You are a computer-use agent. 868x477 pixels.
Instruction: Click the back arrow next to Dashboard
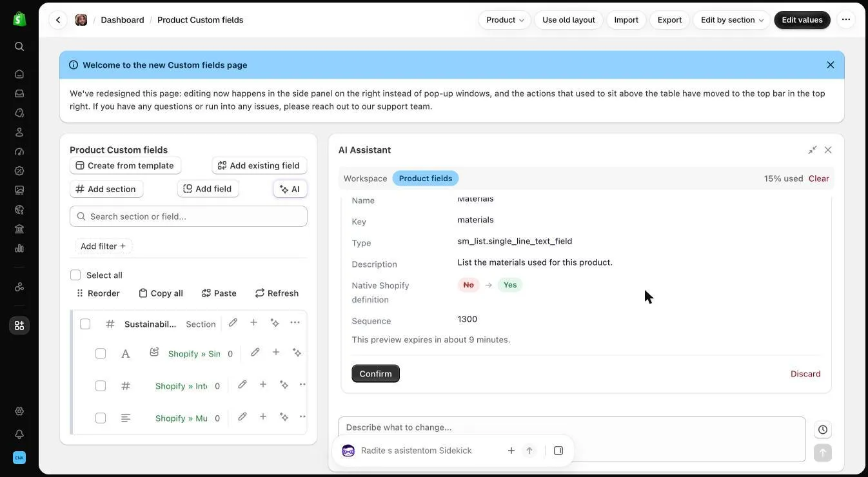tap(58, 20)
